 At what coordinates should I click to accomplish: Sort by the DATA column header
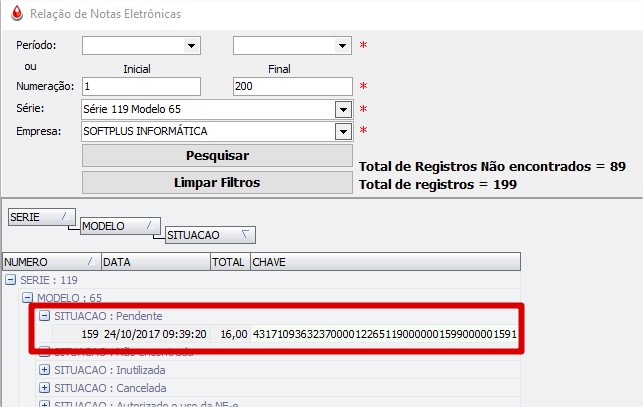[x=155, y=262]
